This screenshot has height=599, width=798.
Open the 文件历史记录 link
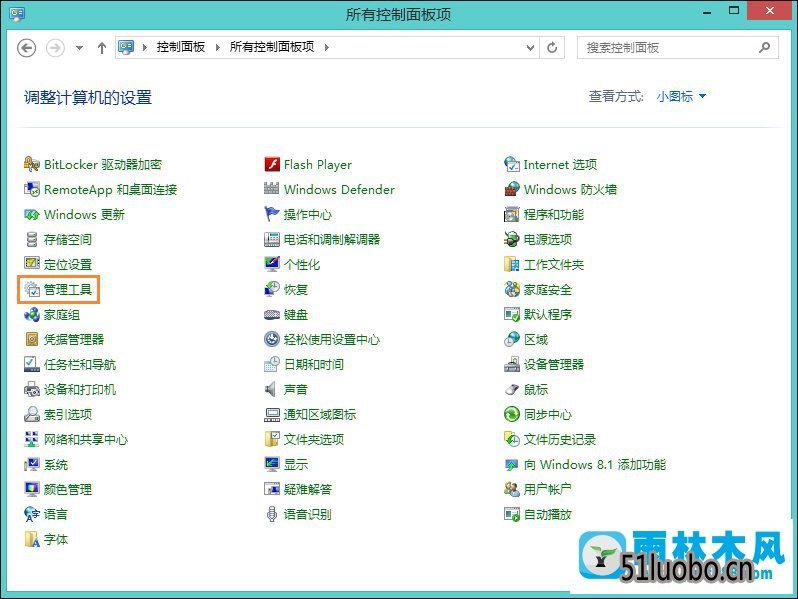point(560,439)
